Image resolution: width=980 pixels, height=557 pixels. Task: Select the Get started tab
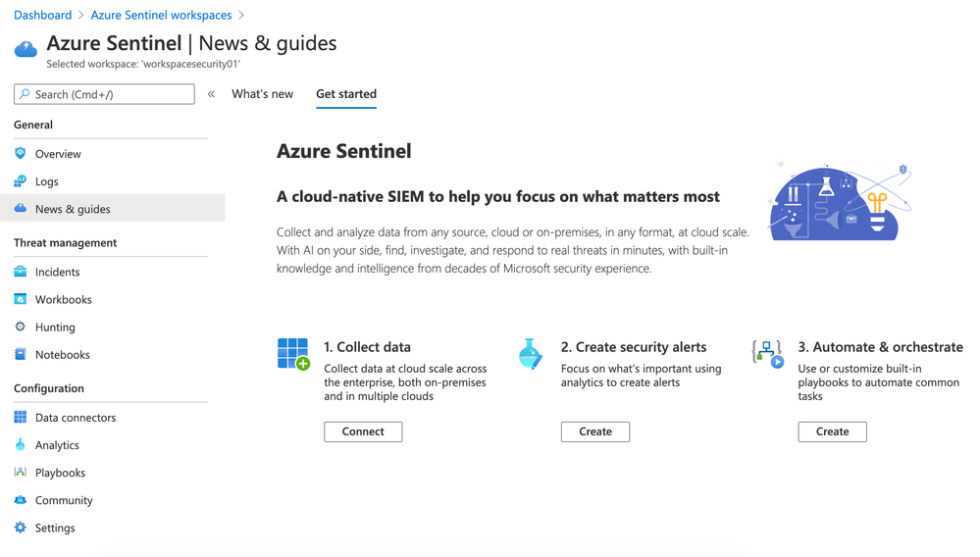tap(346, 94)
